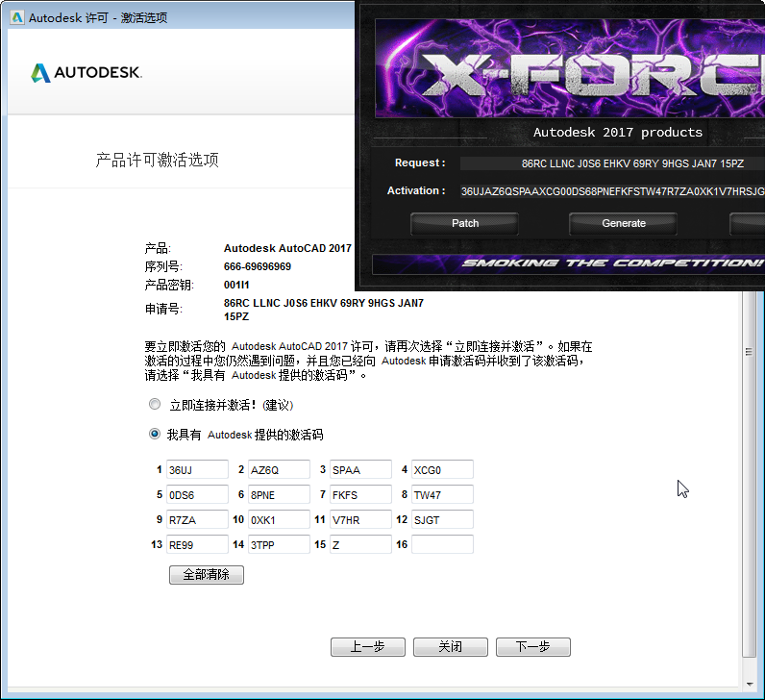
Task: Click the Autodesk 2017 products label in X-Force
Action: [x=618, y=133]
